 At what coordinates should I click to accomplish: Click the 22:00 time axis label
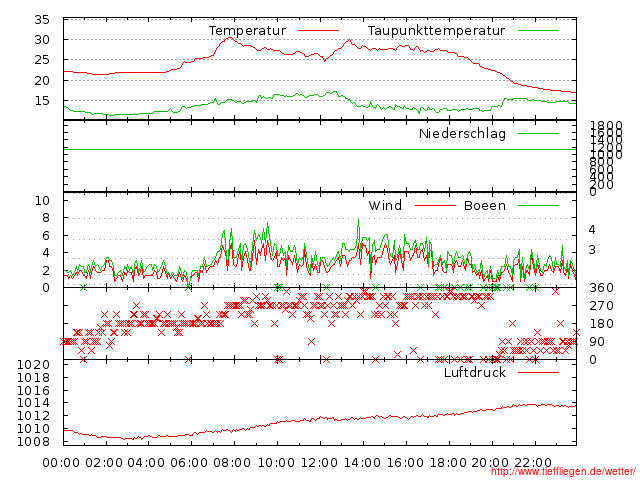[x=533, y=462]
